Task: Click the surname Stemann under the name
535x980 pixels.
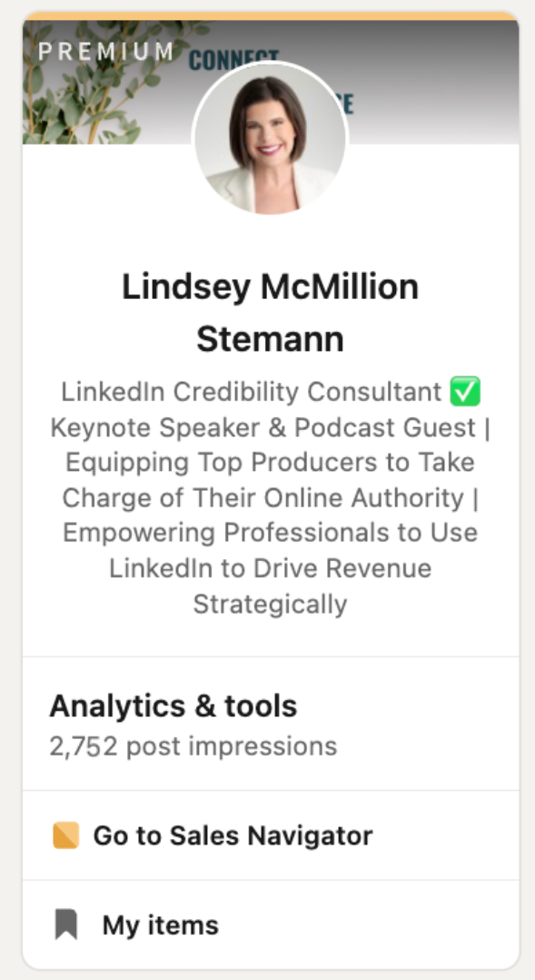Action: tap(271, 339)
